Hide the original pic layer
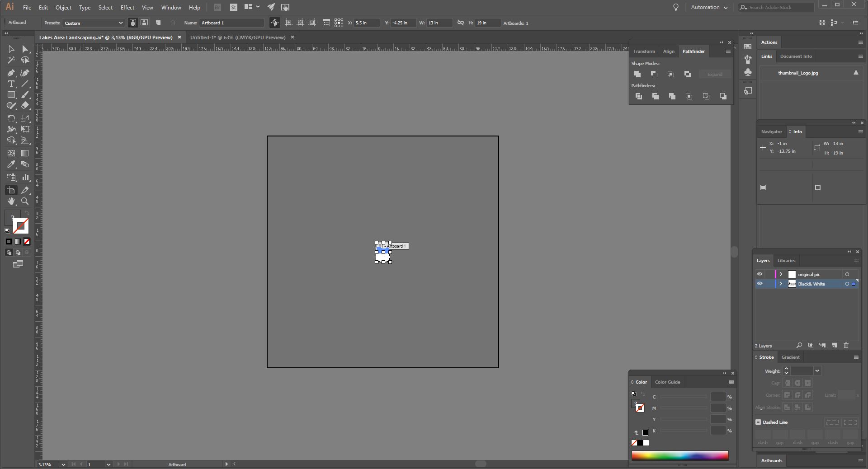Screen dimensions: 868x469 click(759, 274)
